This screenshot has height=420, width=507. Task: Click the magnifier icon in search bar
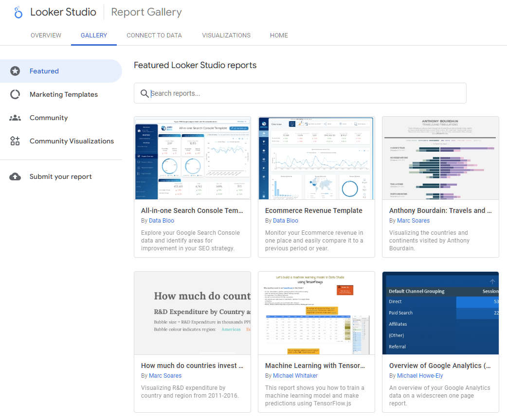(x=145, y=93)
